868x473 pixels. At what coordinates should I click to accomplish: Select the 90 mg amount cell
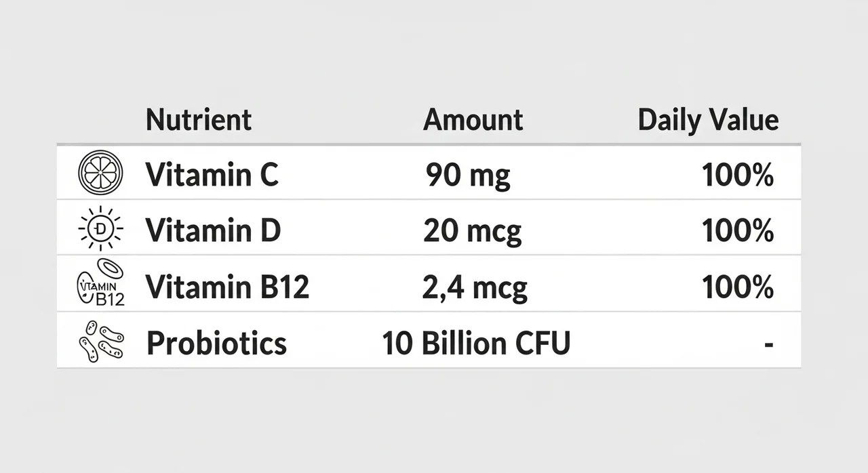(468, 176)
